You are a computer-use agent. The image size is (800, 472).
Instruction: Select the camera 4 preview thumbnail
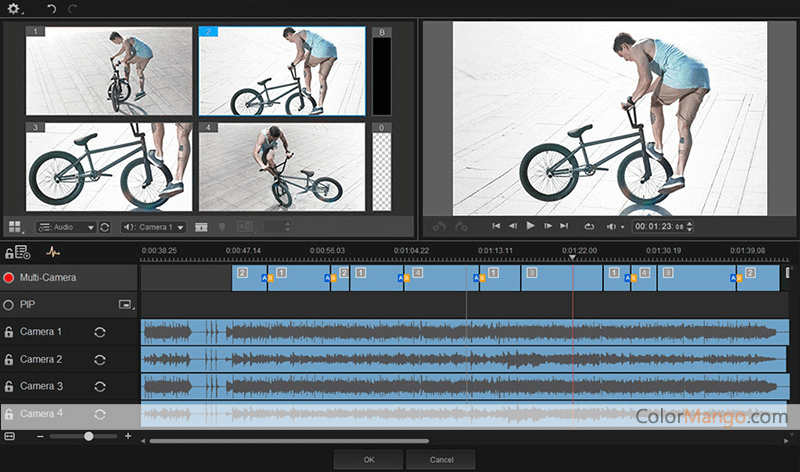(281, 167)
